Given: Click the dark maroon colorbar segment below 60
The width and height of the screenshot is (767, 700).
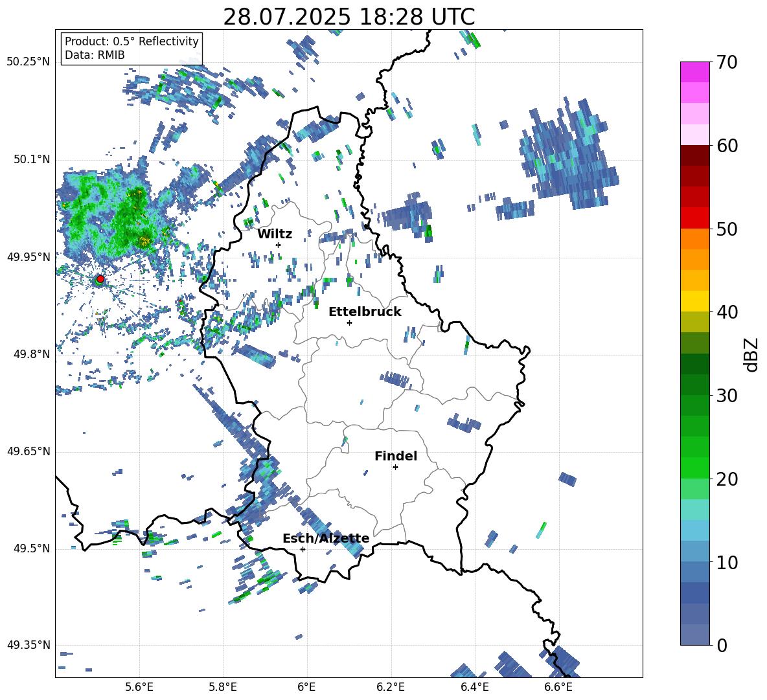Looking at the screenshot, I should click(694, 155).
